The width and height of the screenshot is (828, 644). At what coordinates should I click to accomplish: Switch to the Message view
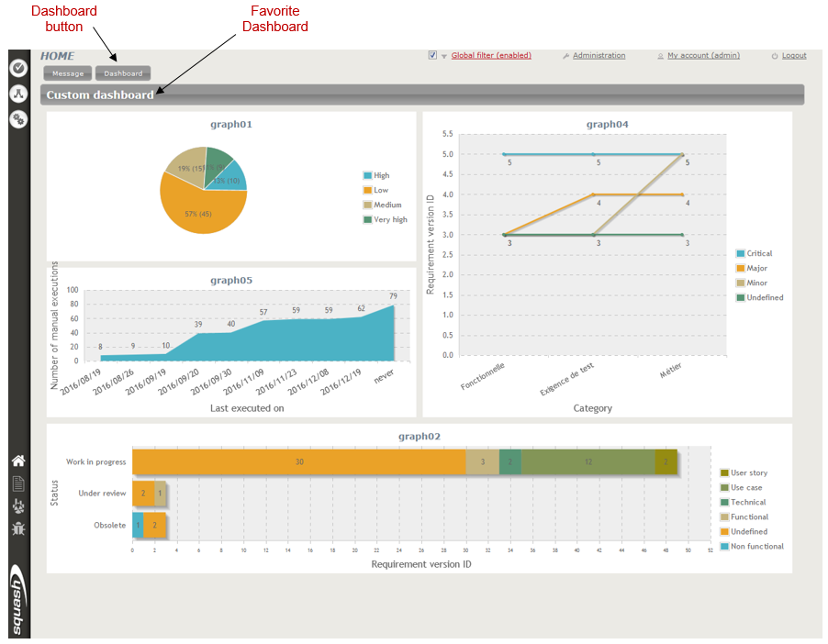click(x=67, y=73)
